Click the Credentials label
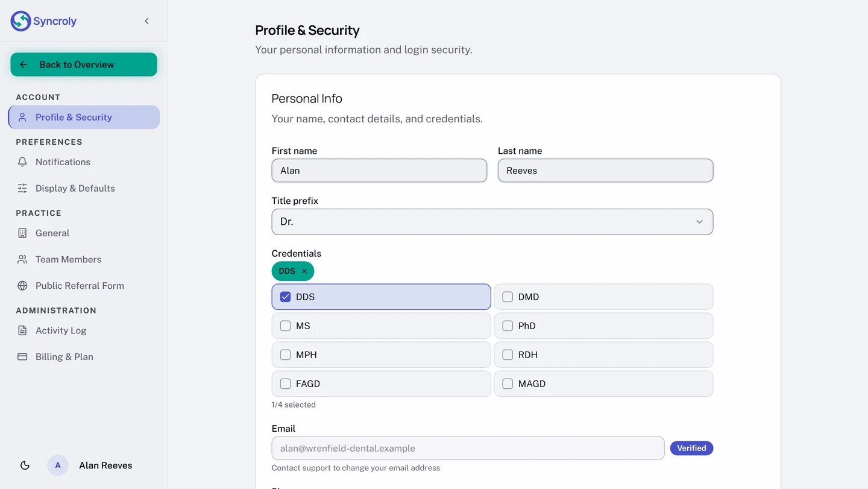 (297, 253)
